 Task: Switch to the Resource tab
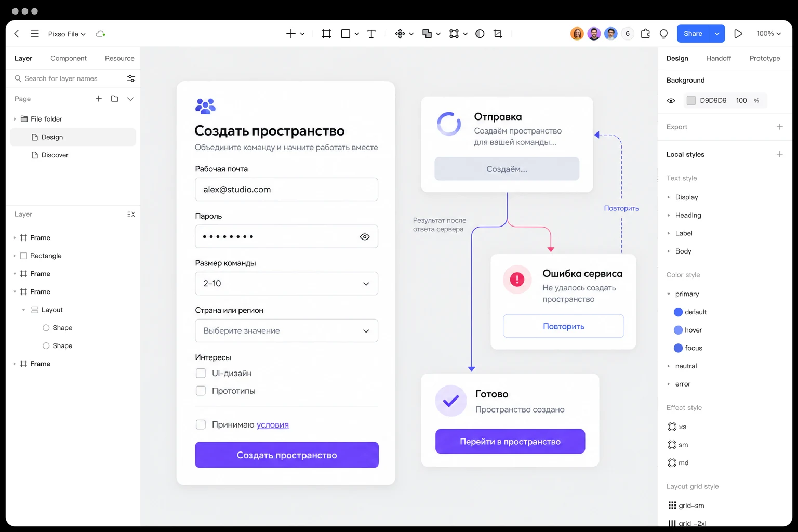(119, 58)
